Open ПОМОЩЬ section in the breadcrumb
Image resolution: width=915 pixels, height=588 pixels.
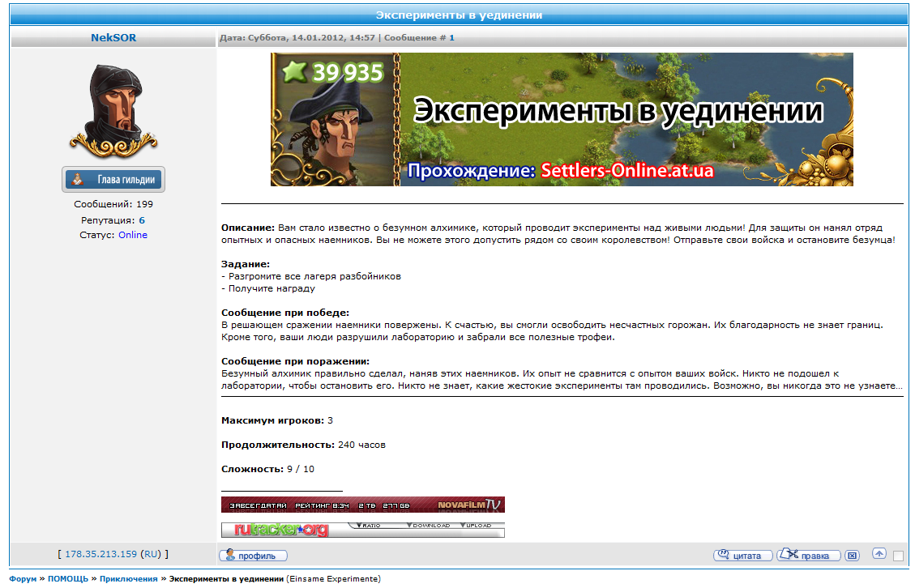[x=68, y=578]
